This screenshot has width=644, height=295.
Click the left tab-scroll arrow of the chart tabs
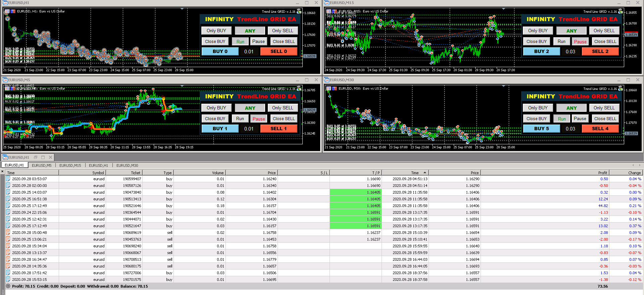pos(633,165)
